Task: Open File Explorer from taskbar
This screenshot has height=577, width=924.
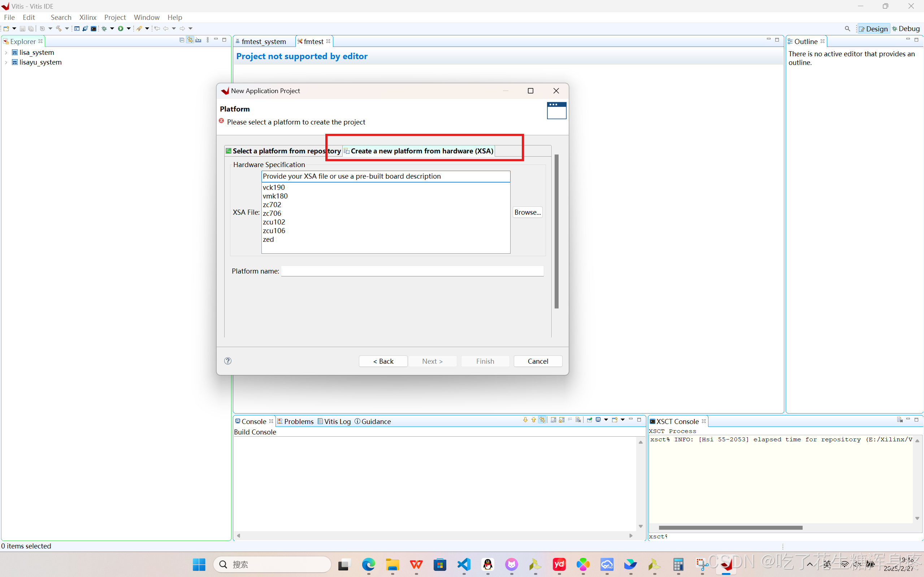Action: click(392, 564)
